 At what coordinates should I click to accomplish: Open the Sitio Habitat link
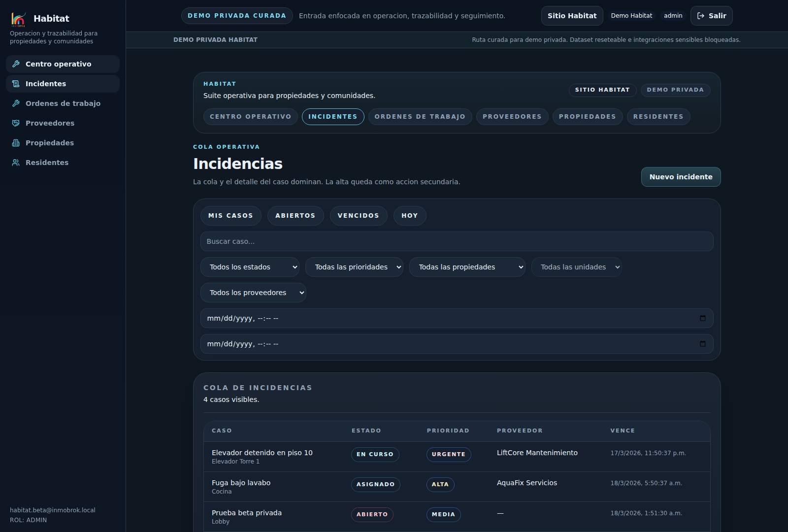tap(572, 15)
